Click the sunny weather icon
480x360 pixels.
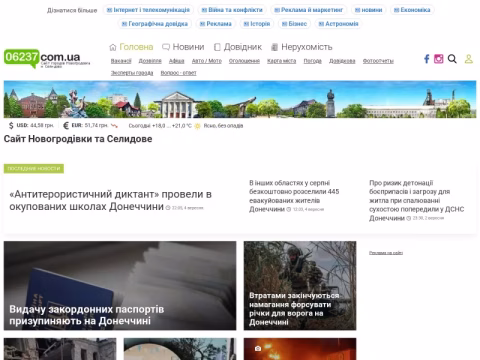coord(197,126)
